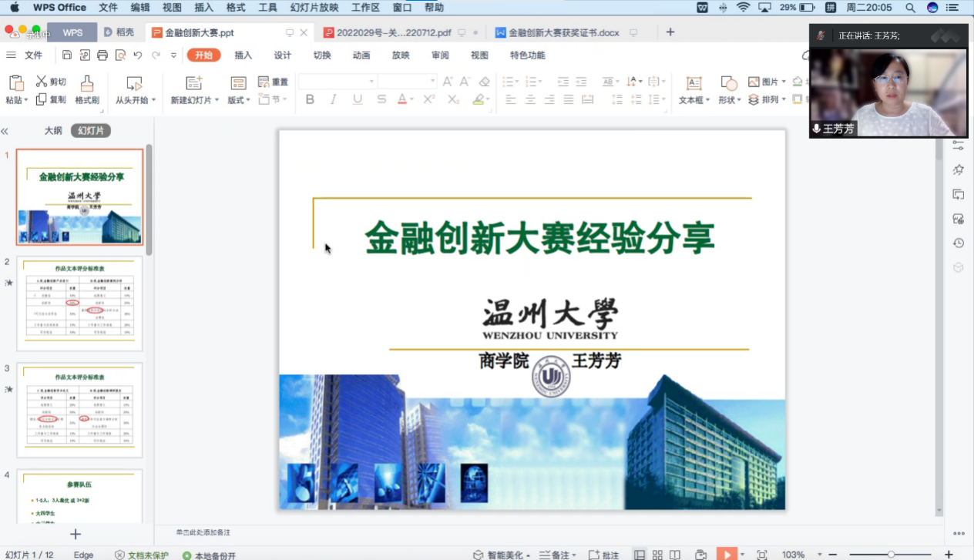This screenshot has height=560, width=974.
Task: Toggle Underline formatting
Action: [358, 99]
